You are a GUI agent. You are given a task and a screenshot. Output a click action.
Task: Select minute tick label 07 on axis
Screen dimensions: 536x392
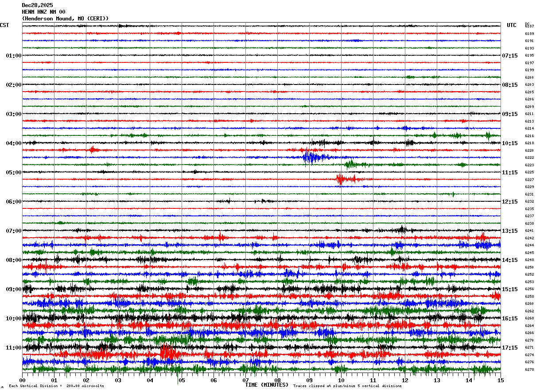pos(245,380)
